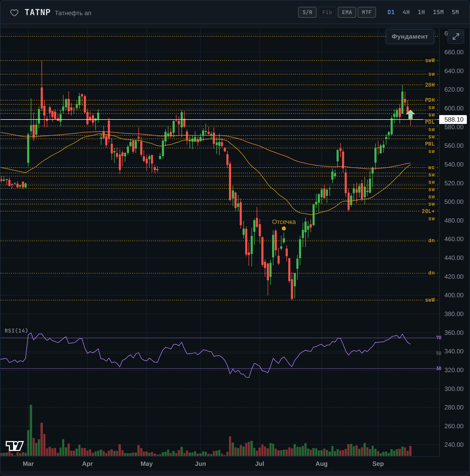Click the 660.00 price axis label
470x476 pixels.
[x=454, y=52]
